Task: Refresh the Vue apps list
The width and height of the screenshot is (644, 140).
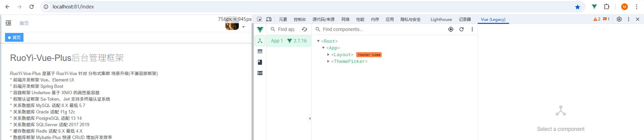Action: coord(305,30)
